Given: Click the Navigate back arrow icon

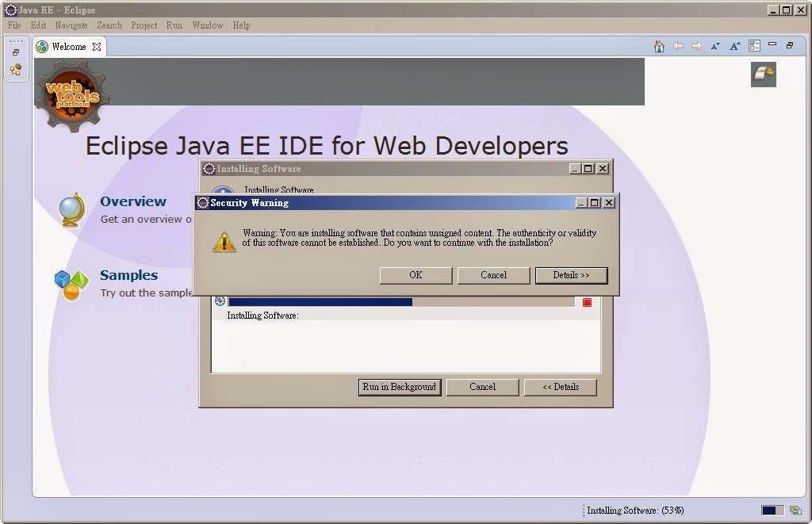Looking at the screenshot, I should pos(678,46).
